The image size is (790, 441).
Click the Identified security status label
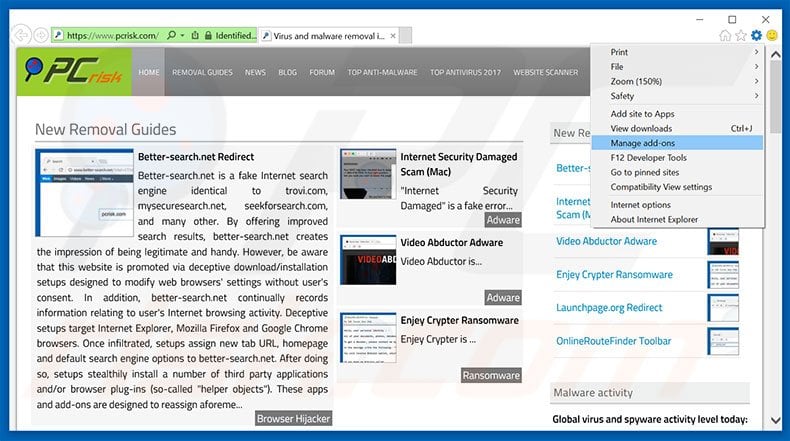tap(235, 35)
